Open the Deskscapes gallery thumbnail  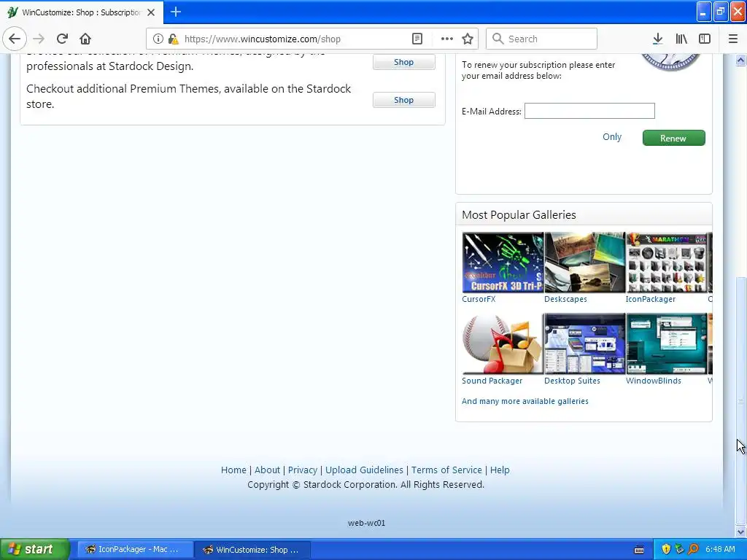(x=584, y=262)
